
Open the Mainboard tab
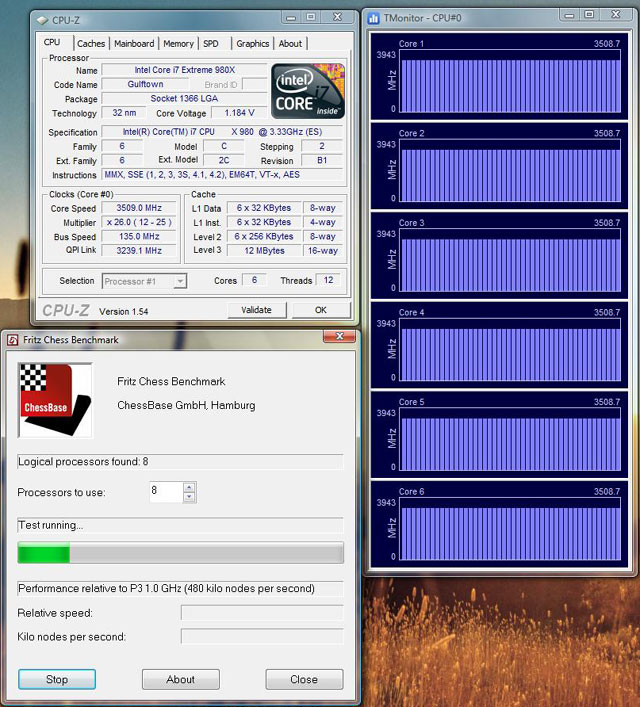tap(134, 44)
